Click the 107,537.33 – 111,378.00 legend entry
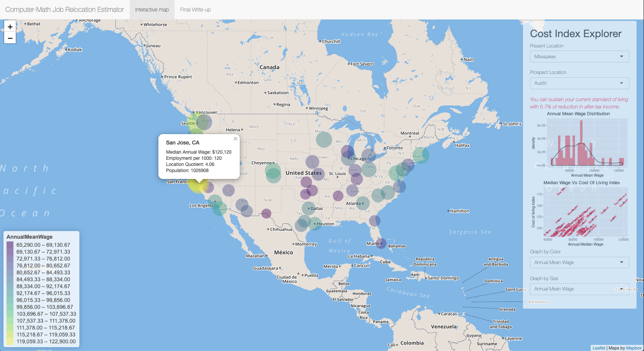The image size is (644, 351). pyautogui.click(x=46, y=321)
